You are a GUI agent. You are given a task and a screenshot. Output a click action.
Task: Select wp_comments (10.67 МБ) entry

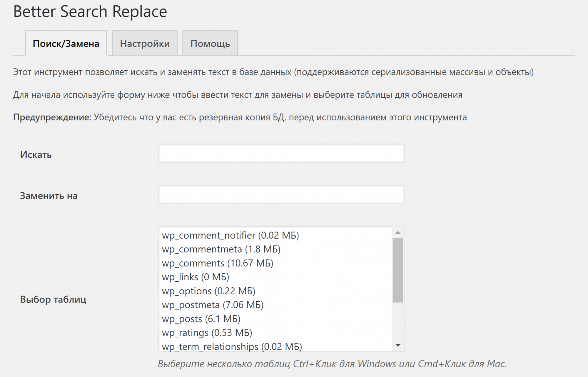(218, 263)
